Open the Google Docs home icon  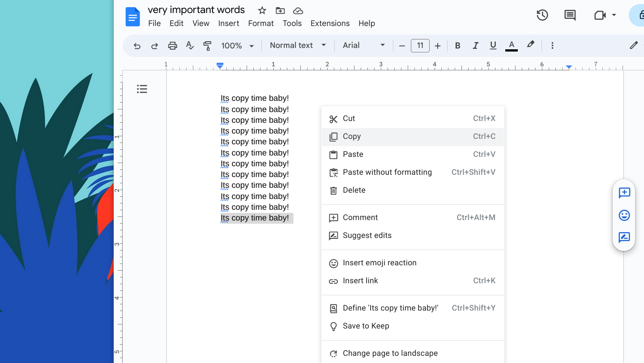click(x=132, y=17)
